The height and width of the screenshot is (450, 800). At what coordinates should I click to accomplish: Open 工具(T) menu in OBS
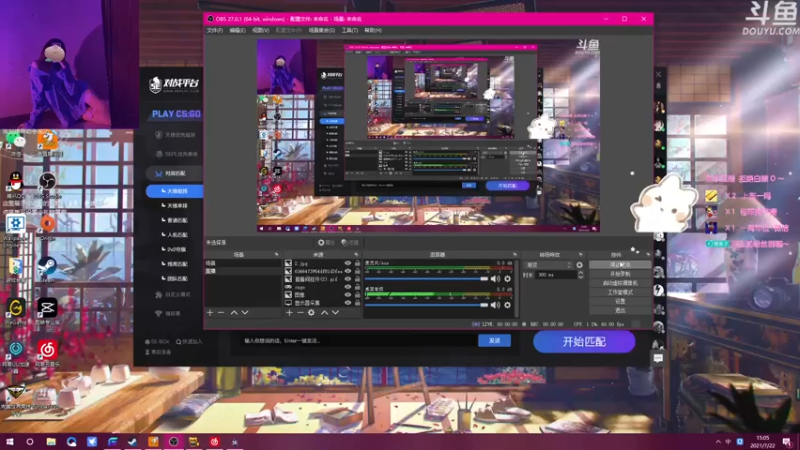[349, 31]
